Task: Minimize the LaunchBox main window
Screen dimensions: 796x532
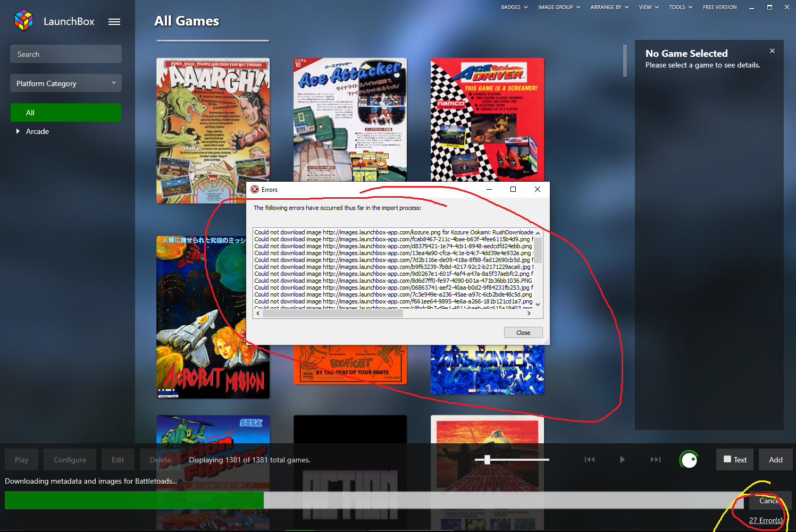Action: tap(752, 7)
